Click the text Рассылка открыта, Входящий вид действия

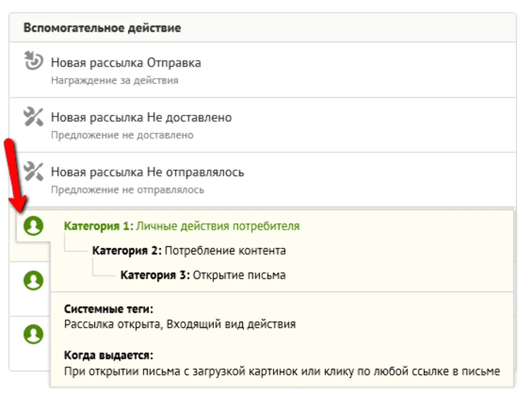click(x=180, y=324)
